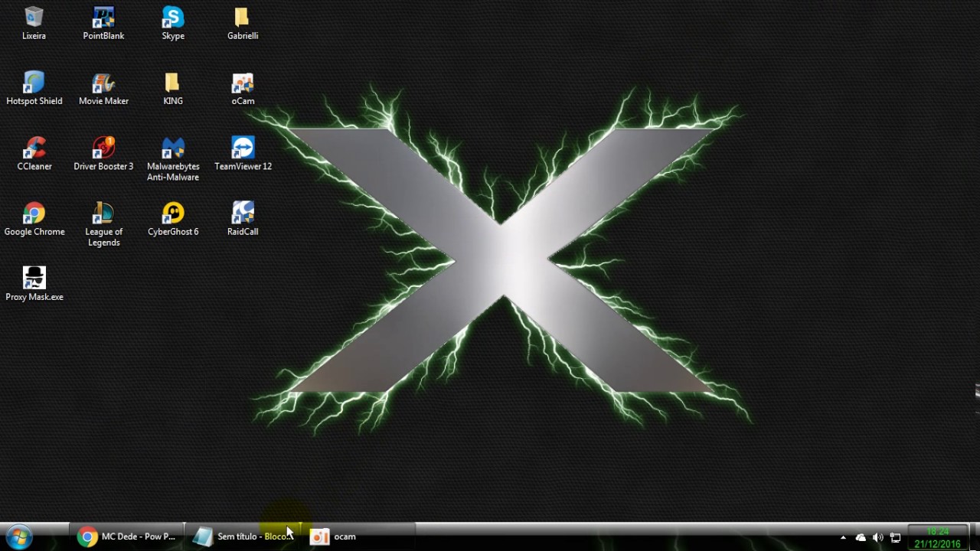This screenshot has width=980, height=551.
Task: Select the Malwarebytes Anti-Malware icon
Action: coord(173,159)
